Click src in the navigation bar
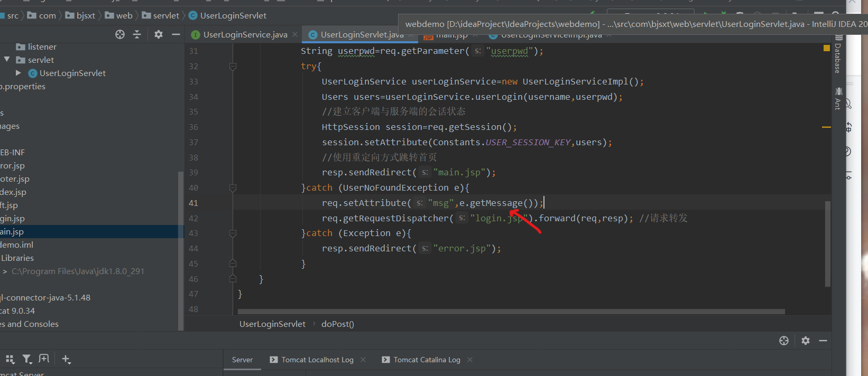The image size is (868, 376). [x=13, y=16]
